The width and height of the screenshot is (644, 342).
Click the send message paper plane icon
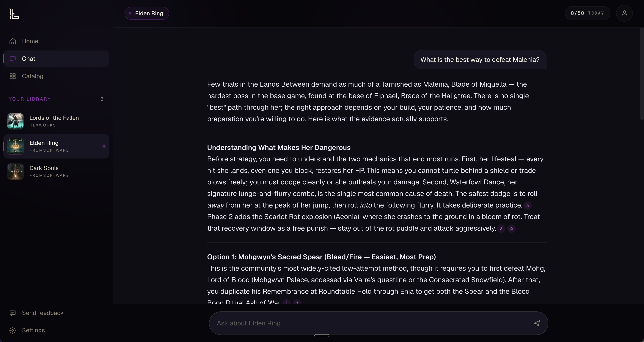(x=537, y=323)
